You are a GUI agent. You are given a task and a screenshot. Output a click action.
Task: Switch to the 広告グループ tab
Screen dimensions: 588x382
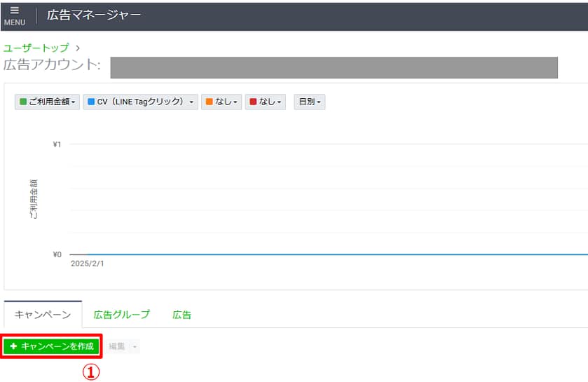121,315
